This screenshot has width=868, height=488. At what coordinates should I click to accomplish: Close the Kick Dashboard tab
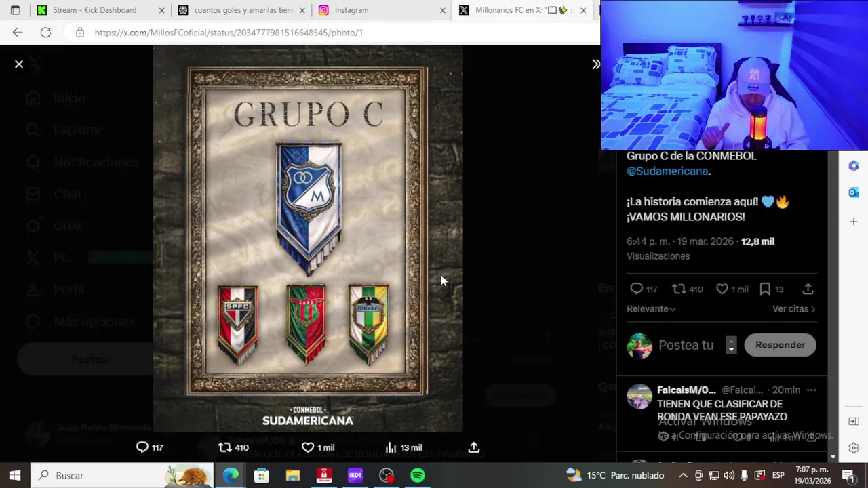pyautogui.click(x=161, y=10)
